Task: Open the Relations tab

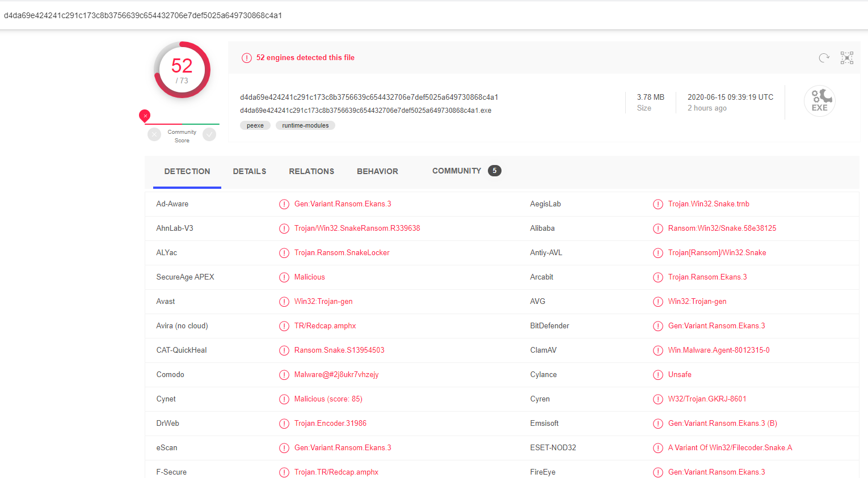Action: pos(311,171)
